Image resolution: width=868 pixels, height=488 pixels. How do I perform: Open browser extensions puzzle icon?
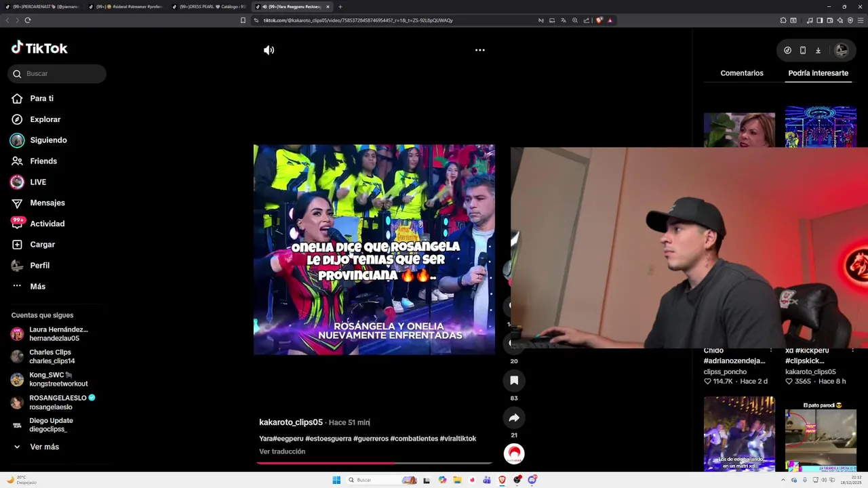(782, 20)
